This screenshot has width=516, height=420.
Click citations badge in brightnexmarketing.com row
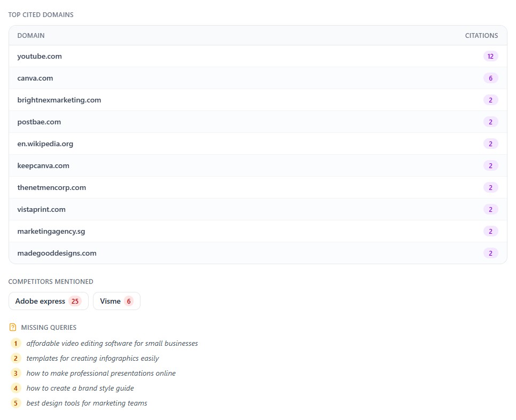490,100
